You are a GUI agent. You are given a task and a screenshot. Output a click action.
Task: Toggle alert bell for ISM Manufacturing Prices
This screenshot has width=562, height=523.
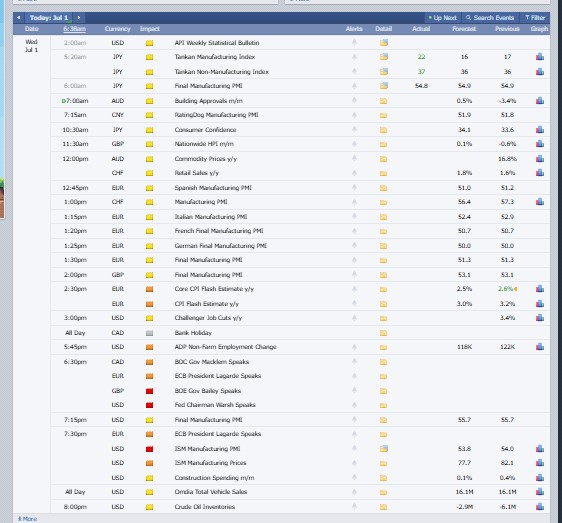(354, 462)
